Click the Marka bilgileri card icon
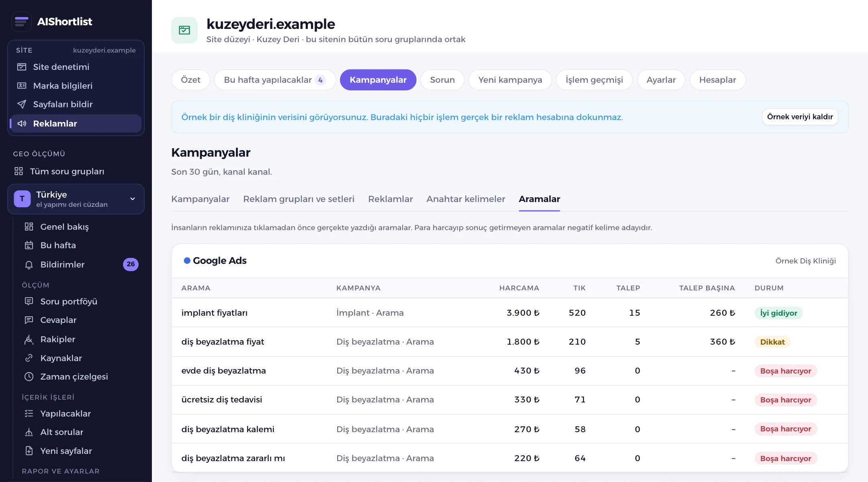 coord(22,86)
